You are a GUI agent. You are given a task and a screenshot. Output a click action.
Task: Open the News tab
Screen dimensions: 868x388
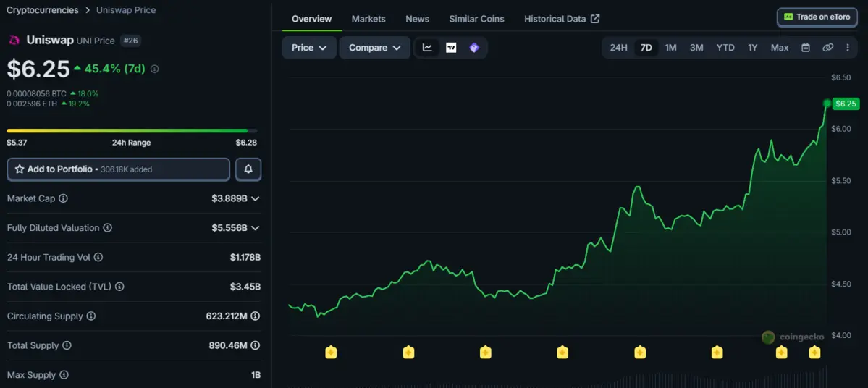pos(418,19)
